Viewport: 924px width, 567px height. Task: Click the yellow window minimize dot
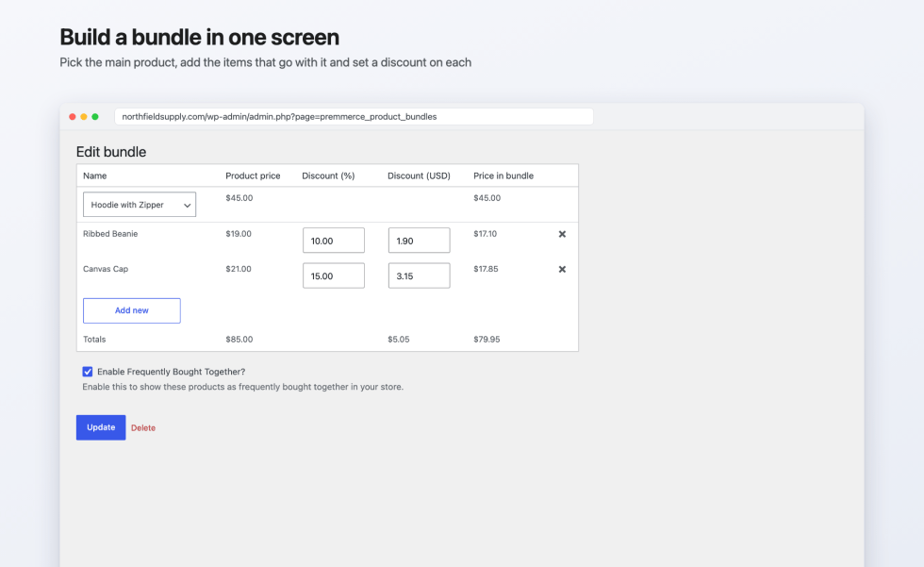click(x=84, y=117)
